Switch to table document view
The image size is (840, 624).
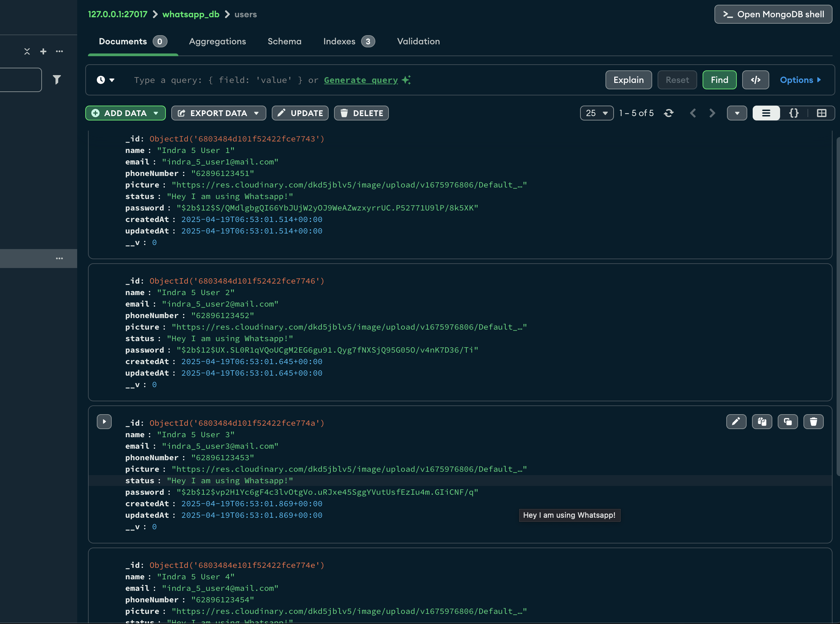[x=821, y=113]
